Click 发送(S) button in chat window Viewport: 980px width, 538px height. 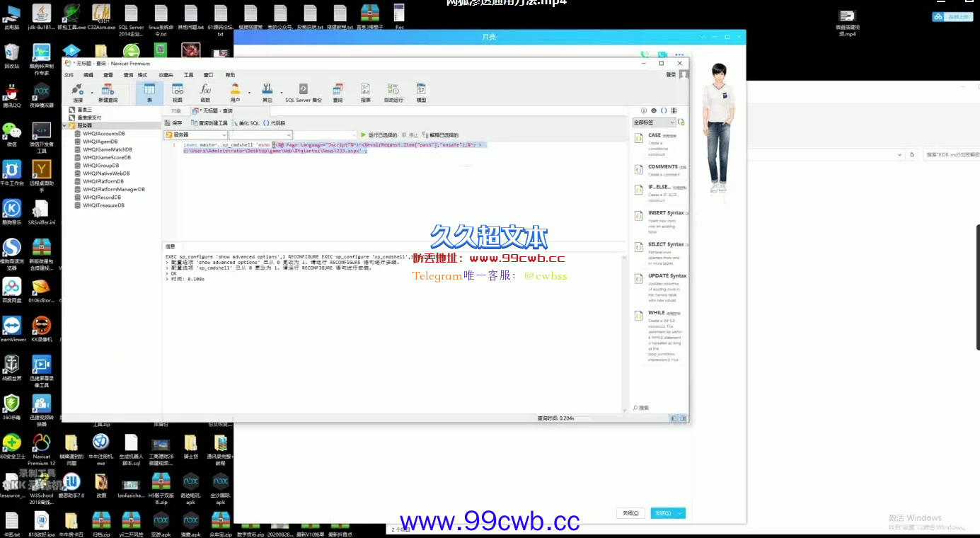[663, 513]
